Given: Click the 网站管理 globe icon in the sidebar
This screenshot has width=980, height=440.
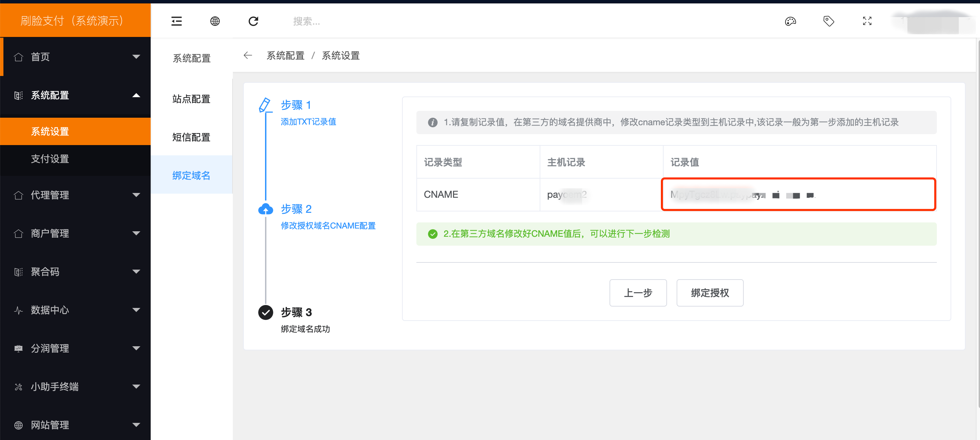Looking at the screenshot, I should [x=18, y=425].
